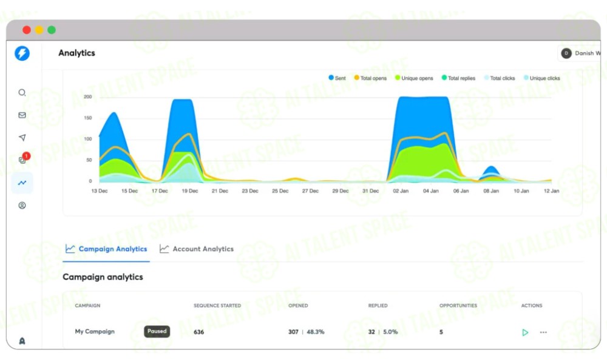The height and width of the screenshot is (364, 607).
Task: Toggle Sent series in chart legend
Action: 337,78
